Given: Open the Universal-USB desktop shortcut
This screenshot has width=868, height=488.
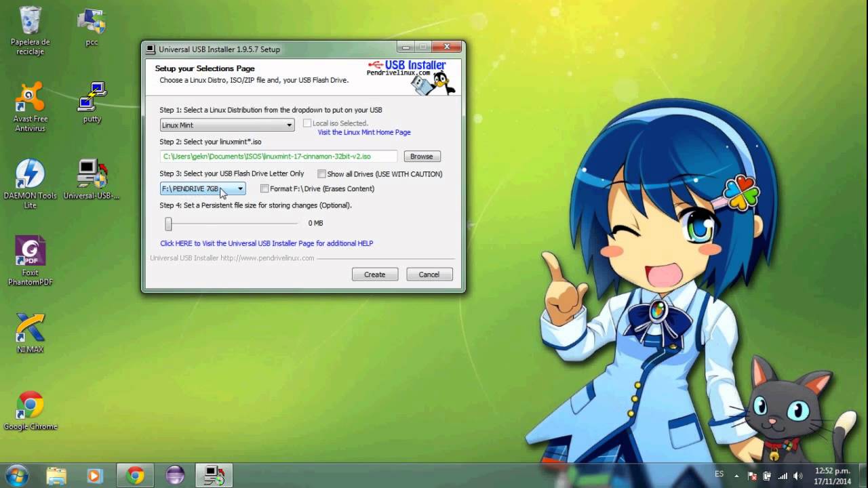Looking at the screenshot, I should (92, 180).
